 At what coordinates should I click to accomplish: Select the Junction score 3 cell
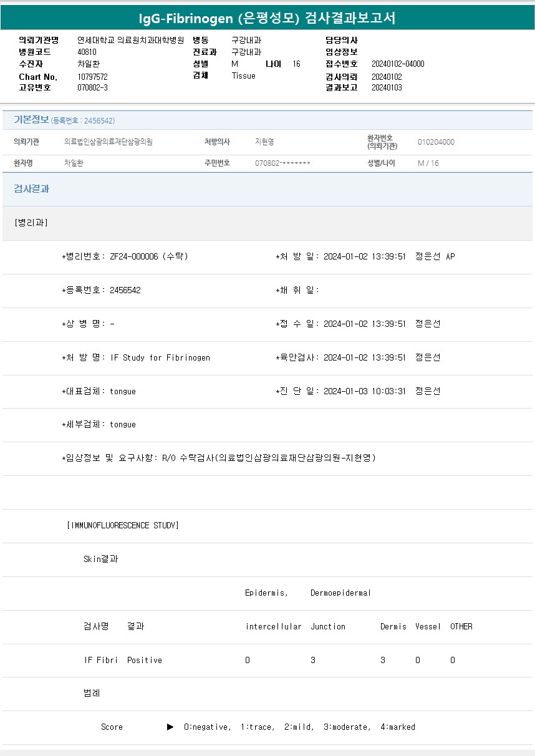coord(313,660)
